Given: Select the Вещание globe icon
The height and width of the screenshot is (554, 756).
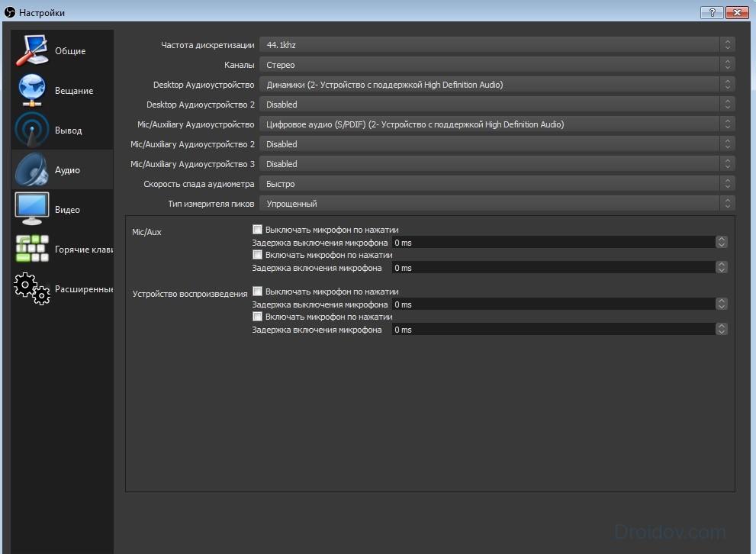Looking at the screenshot, I should (32, 90).
